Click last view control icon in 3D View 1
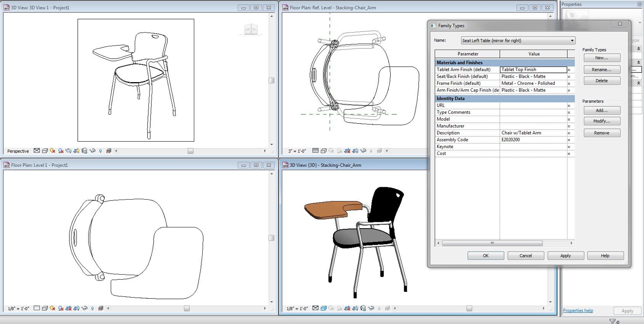The width and height of the screenshot is (644, 324). (x=109, y=151)
